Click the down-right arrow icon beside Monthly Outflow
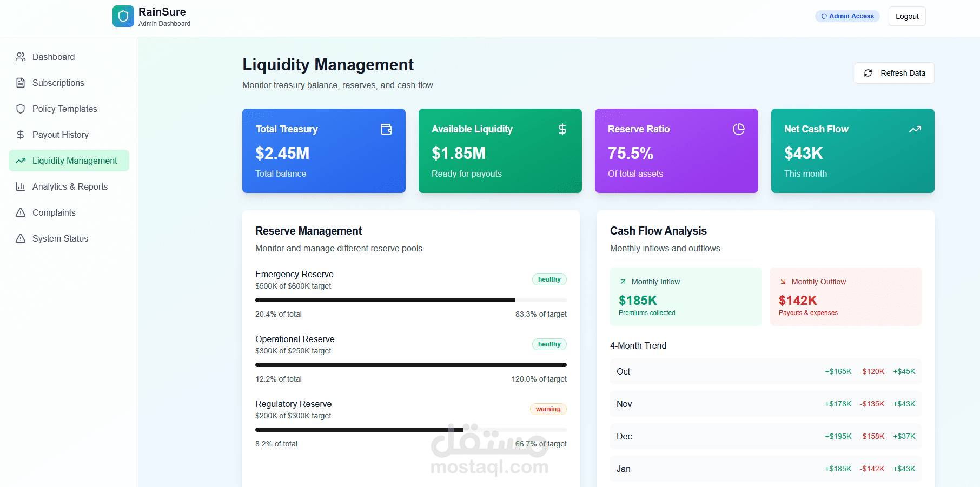Viewport: 980px width, 487px height. click(783, 282)
